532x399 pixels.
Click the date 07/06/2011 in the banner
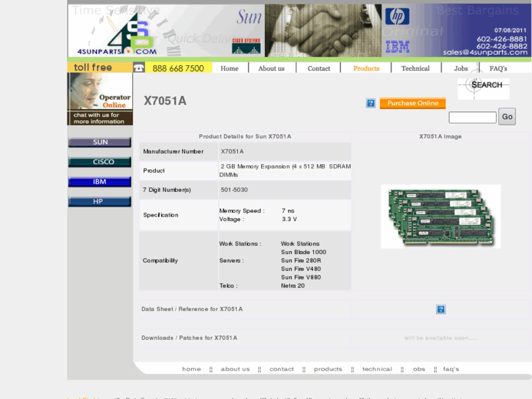tap(510, 30)
